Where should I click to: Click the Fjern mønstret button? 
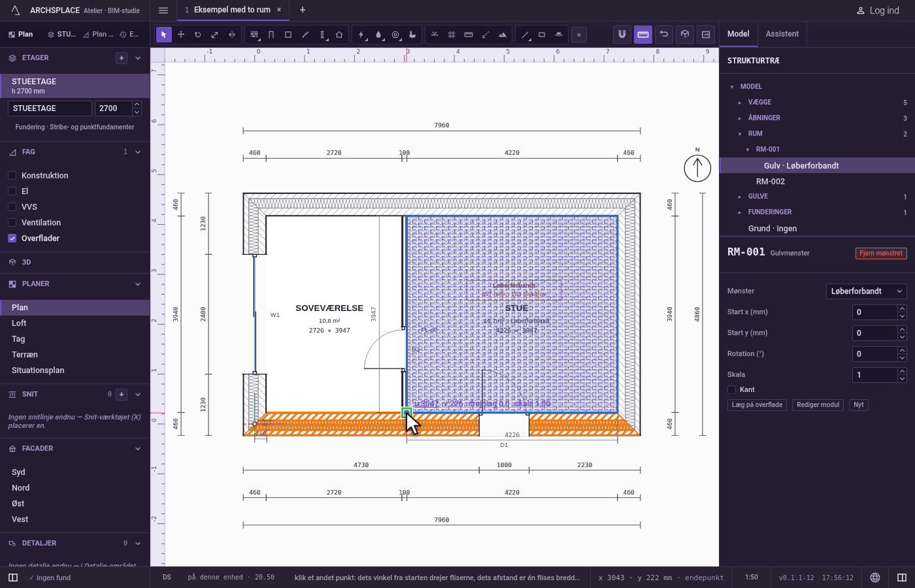pyautogui.click(x=881, y=253)
